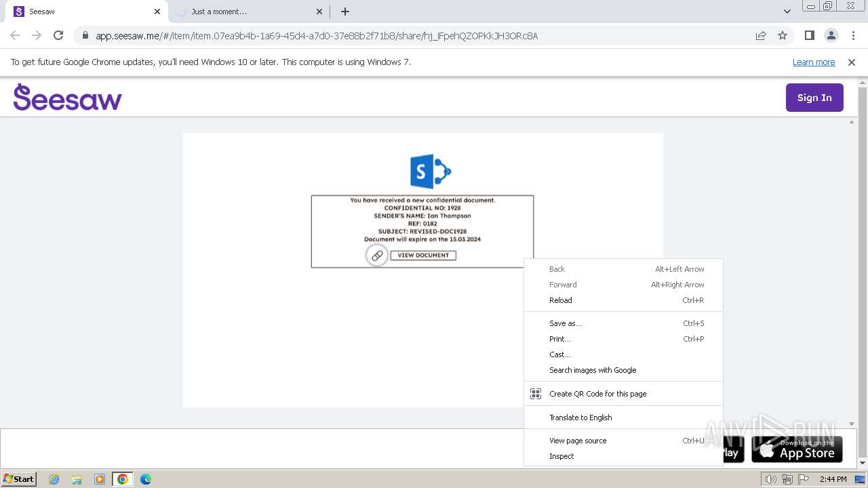Choose Save as... in the context menu
868x488 pixels.
623,323
